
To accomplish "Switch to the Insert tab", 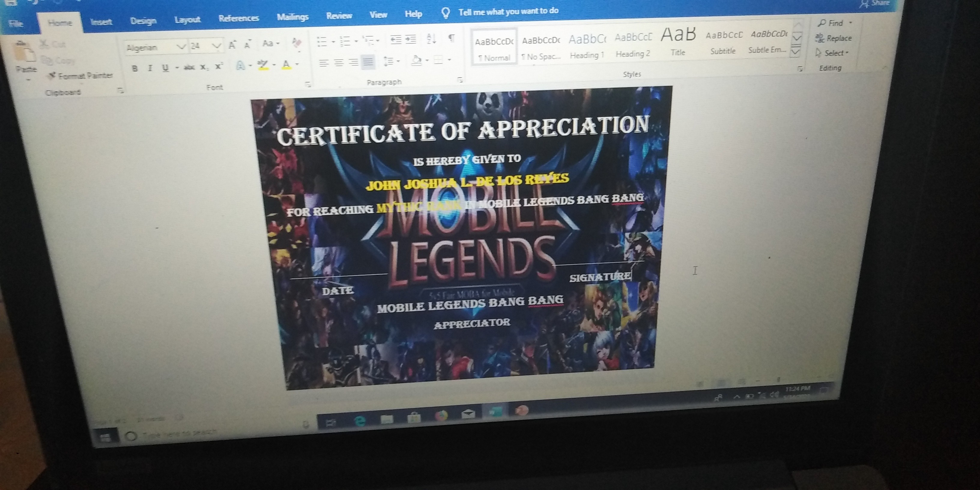I will (x=101, y=22).
